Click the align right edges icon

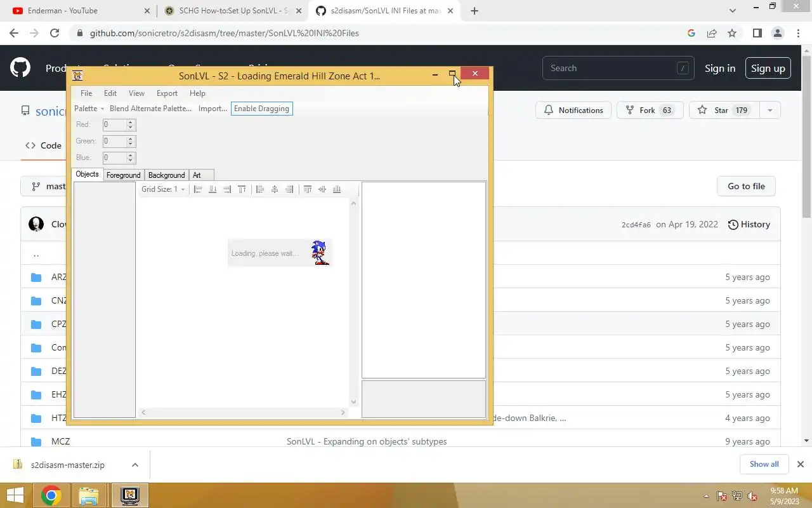[289, 189]
